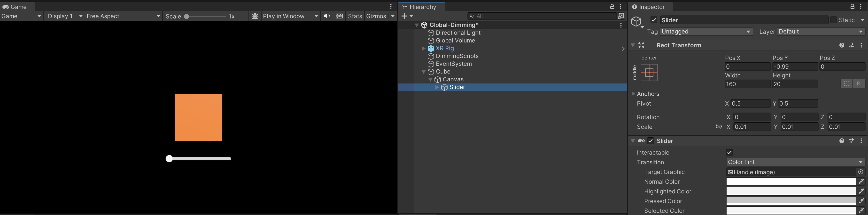This screenshot has width=868, height=215.
Task: Collapse the Canvas object
Action: pos(430,79)
